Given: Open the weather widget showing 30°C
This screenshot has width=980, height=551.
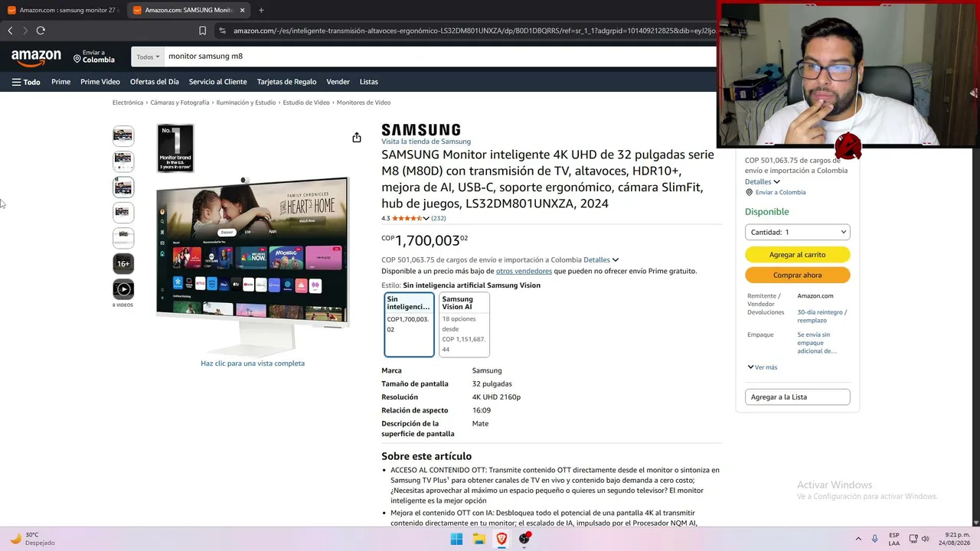Looking at the screenshot, I should click(32, 539).
